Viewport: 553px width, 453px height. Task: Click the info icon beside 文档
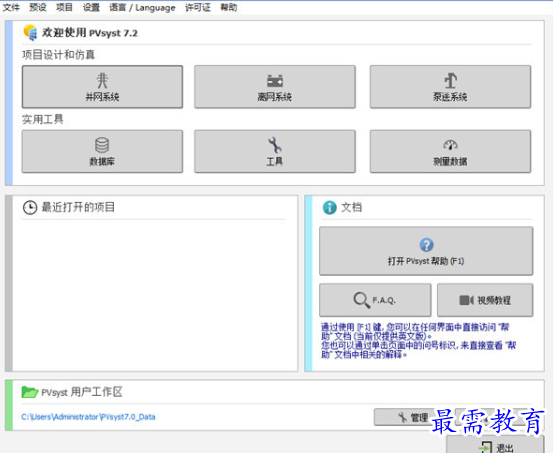coord(330,207)
